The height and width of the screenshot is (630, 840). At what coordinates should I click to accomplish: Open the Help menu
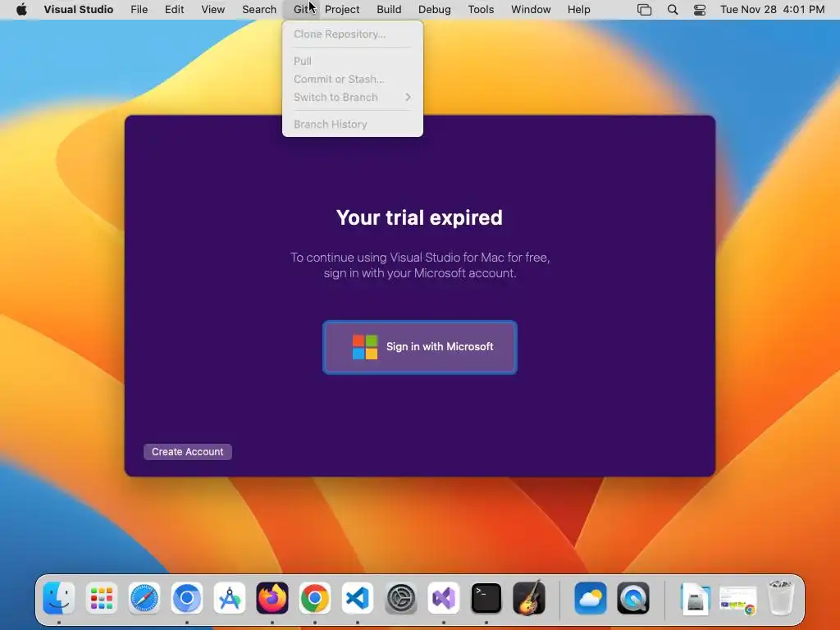point(579,9)
